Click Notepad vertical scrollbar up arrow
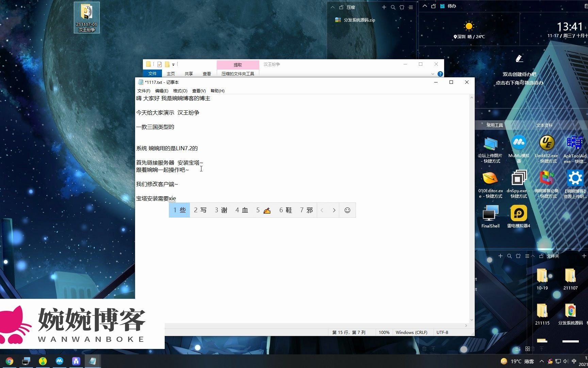Viewport: 588px width, 368px height. [x=472, y=97]
